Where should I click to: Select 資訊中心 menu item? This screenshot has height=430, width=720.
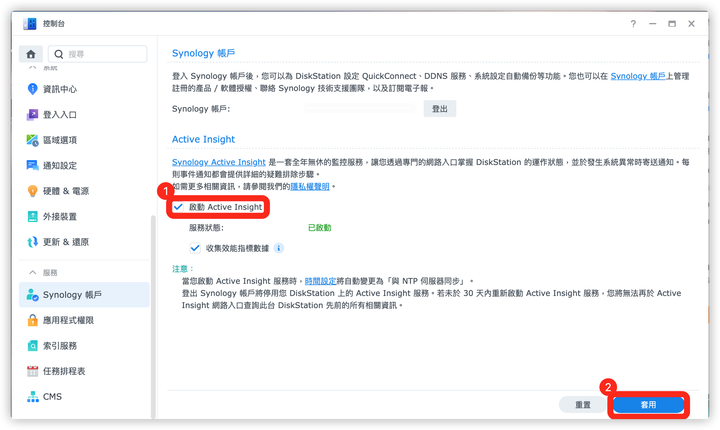84,89
